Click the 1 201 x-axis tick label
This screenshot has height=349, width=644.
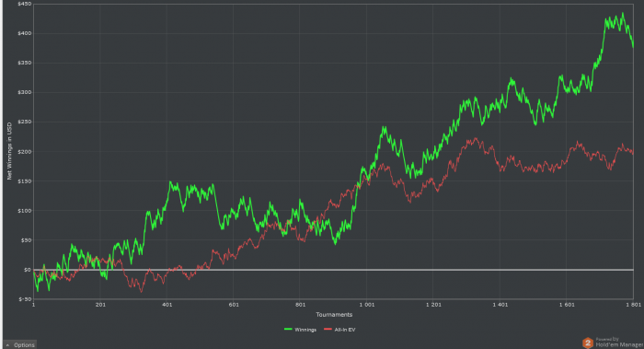point(433,305)
